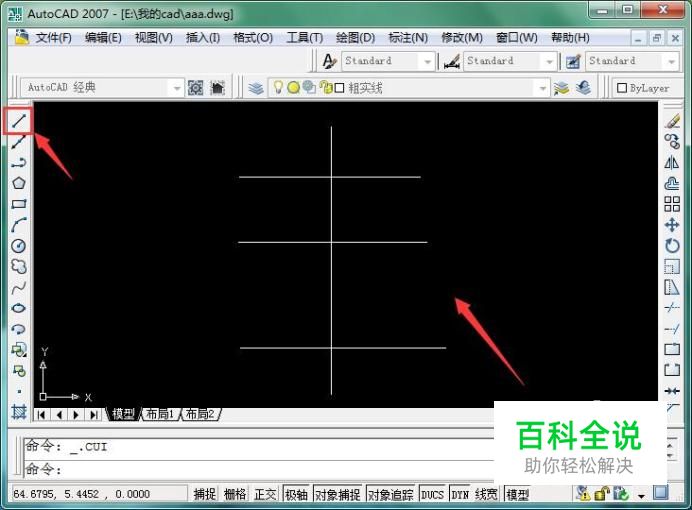Viewport: 692px width, 510px height.
Task: Toggle 线宽 lineweight display
Action: [x=486, y=494]
